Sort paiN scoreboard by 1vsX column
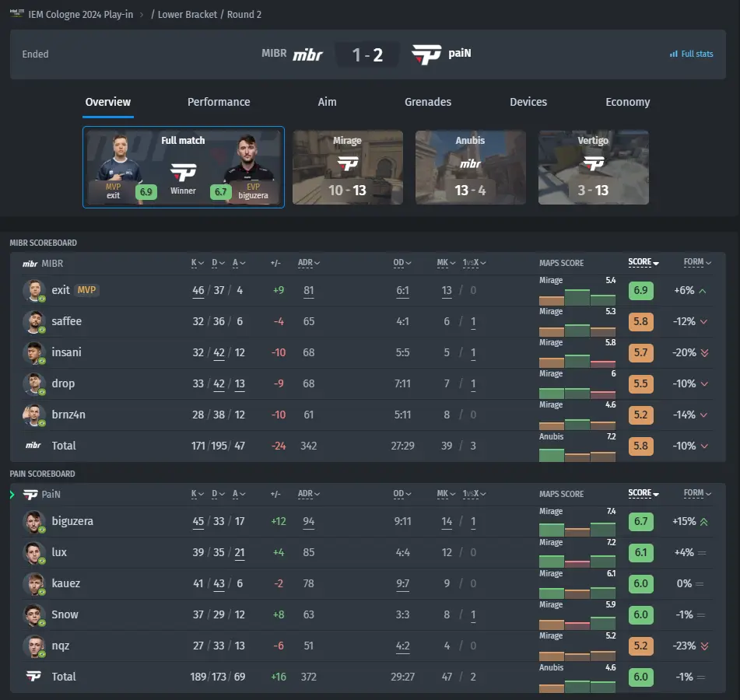Screen dimensions: 740x700 pyautogui.click(x=474, y=494)
